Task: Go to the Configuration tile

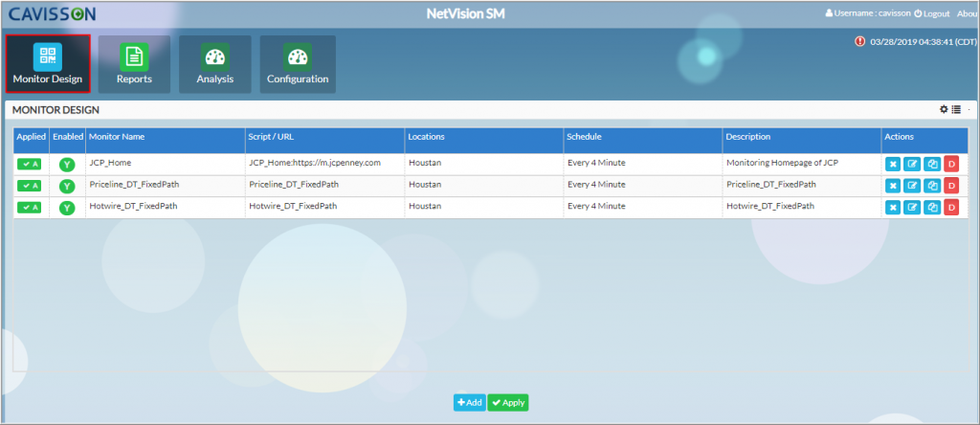Action: [x=298, y=64]
